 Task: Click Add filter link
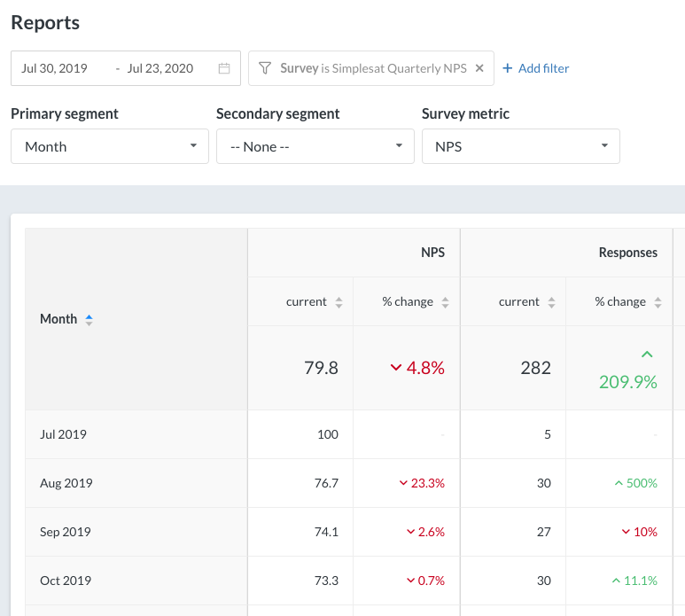(543, 68)
